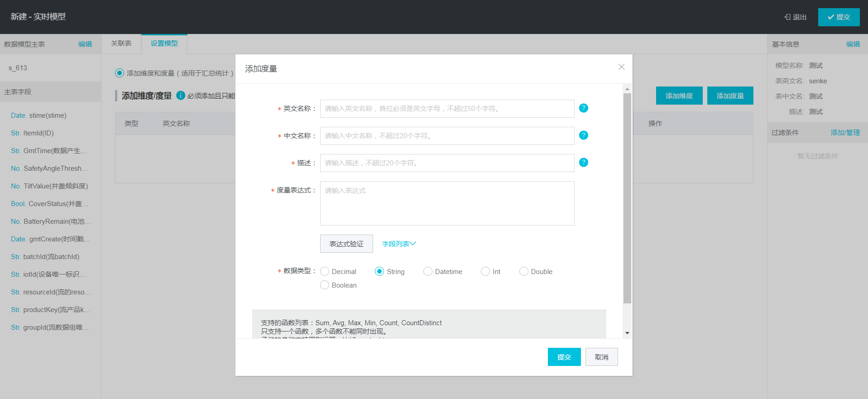Click the info icon beside 添加维度/度量
Viewport: 868px width, 399px height.
coord(181,96)
